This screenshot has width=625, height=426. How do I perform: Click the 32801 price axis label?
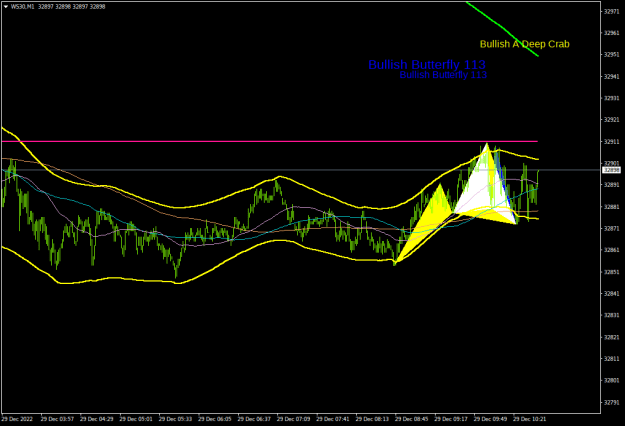point(611,381)
